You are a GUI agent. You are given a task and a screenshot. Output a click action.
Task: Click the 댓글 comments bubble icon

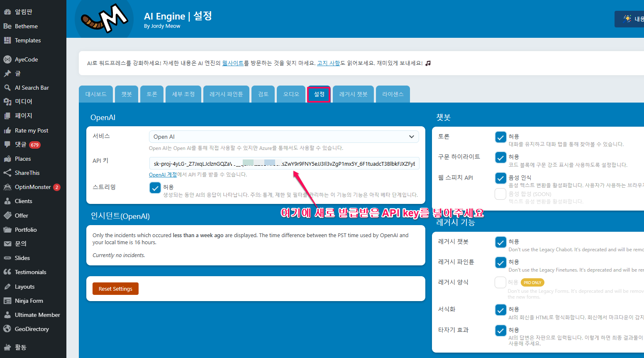tap(7, 145)
